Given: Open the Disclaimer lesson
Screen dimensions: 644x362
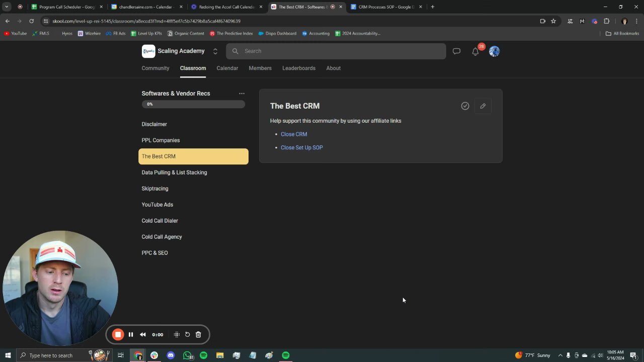Looking at the screenshot, I should 193,124.
